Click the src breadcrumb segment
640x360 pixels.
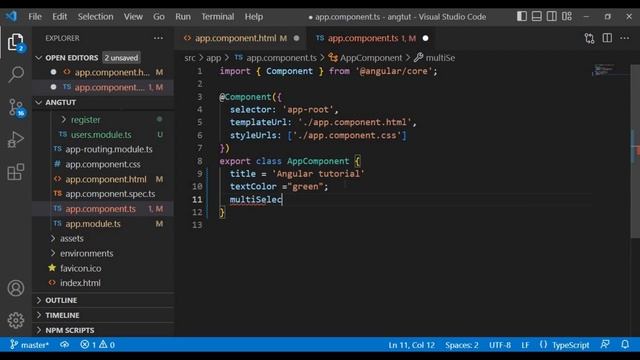click(190, 58)
